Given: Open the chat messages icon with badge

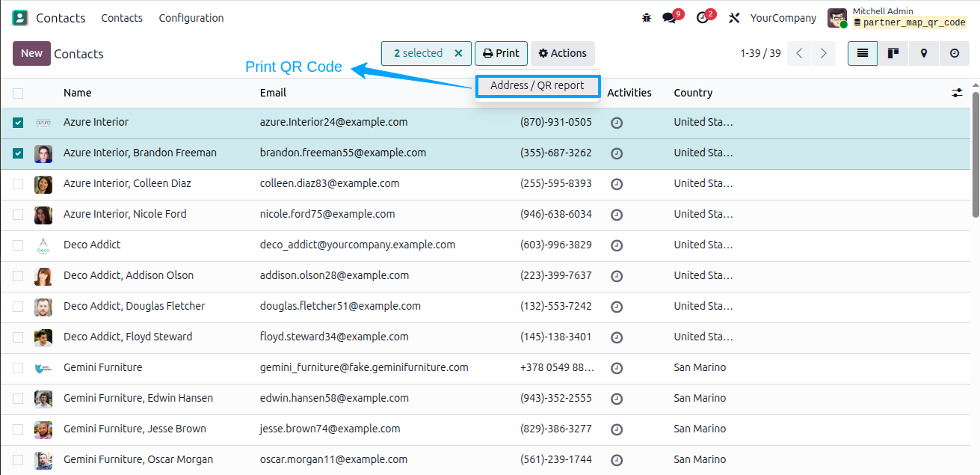Looking at the screenshot, I should (x=670, y=17).
